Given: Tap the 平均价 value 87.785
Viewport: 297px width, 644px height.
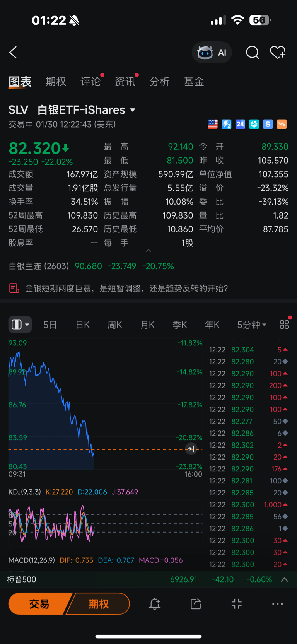Looking at the screenshot, I should (x=276, y=229).
